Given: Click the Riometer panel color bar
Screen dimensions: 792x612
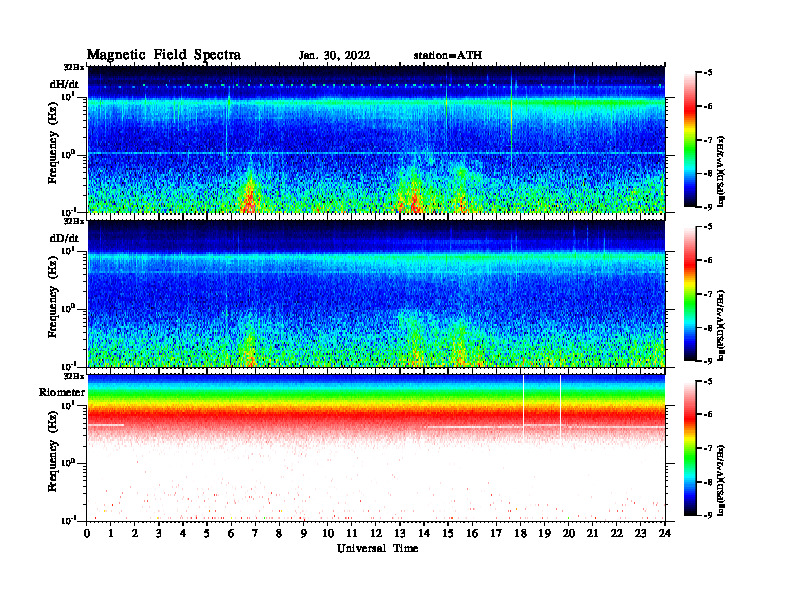Looking at the screenshot, I should [x=690, y=448].
